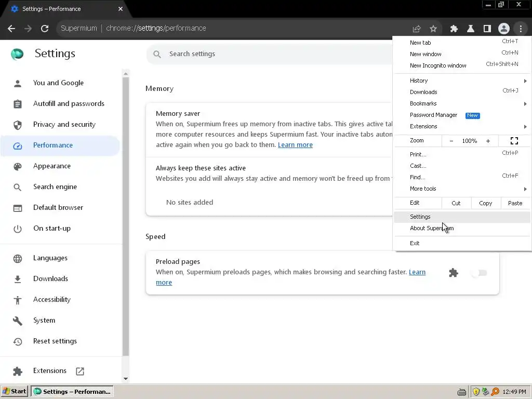Viewport: 532px width, 399px height.
Task: Click the security shield tray icon
Action: 476,392
